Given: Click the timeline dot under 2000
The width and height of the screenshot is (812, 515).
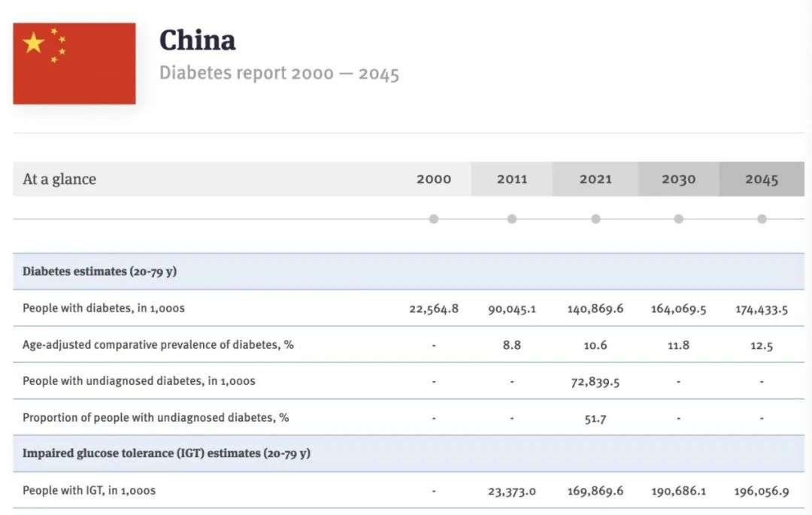Looking at the screenshot, I should tap(434, 219).
